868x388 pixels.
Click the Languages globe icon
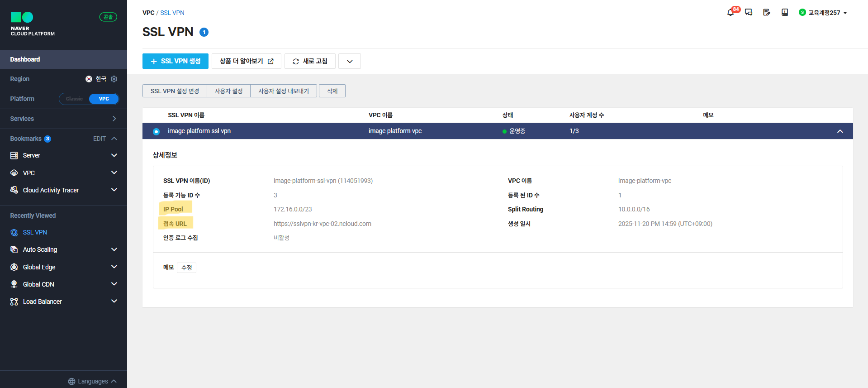click(x=71, y=381)
